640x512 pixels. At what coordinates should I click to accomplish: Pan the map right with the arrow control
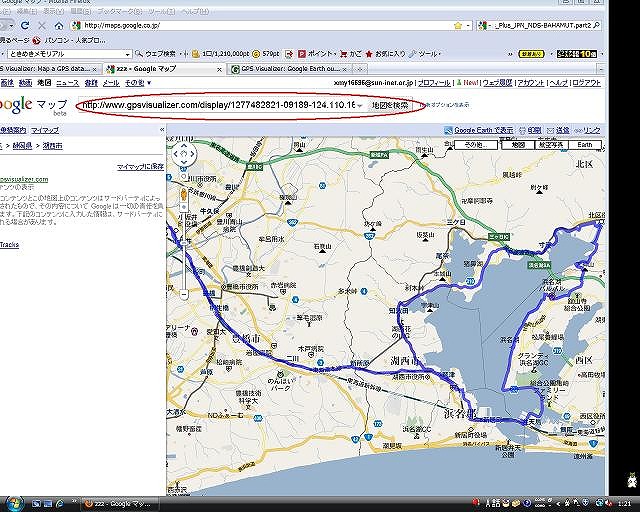[192, 154]
